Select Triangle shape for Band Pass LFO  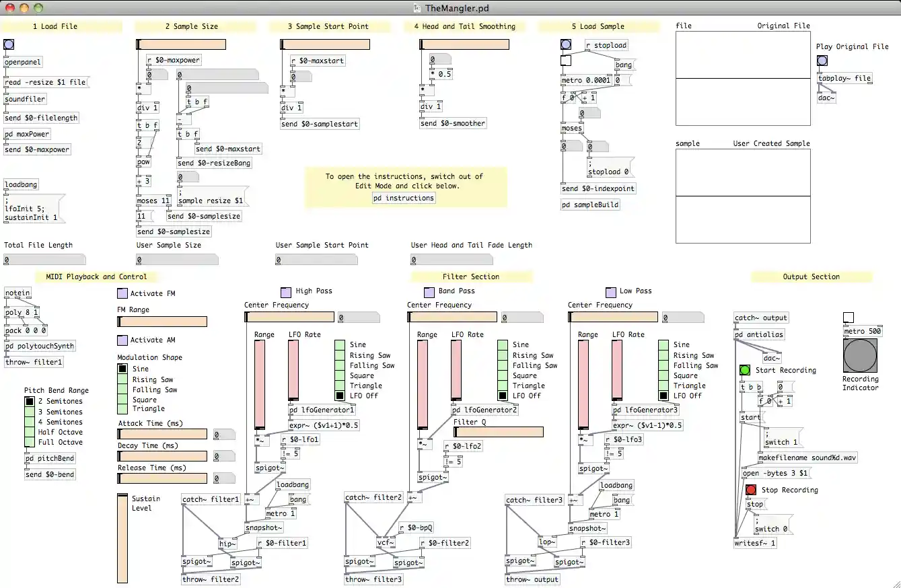coord(503,385)
